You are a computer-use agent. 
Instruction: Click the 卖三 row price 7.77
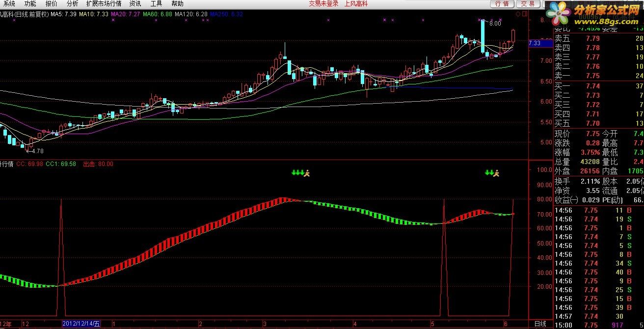coord(592,57)
